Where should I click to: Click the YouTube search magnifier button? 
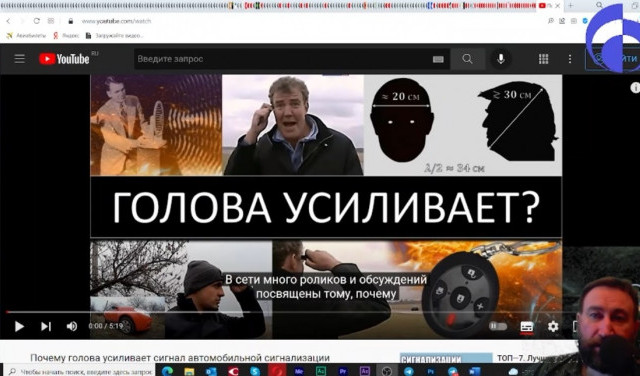468,59
